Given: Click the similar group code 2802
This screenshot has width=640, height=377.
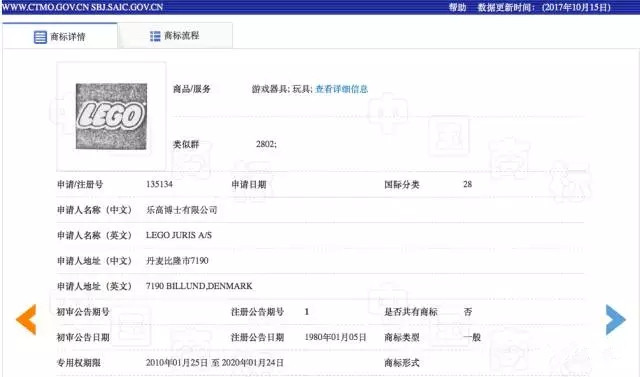Looking at the screenshot, I should tap(266, 144).
